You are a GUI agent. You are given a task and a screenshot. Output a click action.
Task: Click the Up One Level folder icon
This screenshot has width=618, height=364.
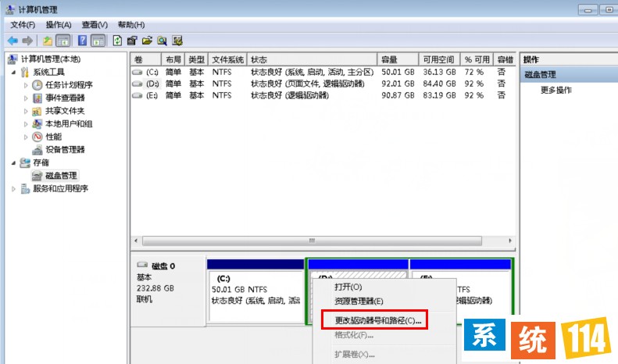pos(48,41)
